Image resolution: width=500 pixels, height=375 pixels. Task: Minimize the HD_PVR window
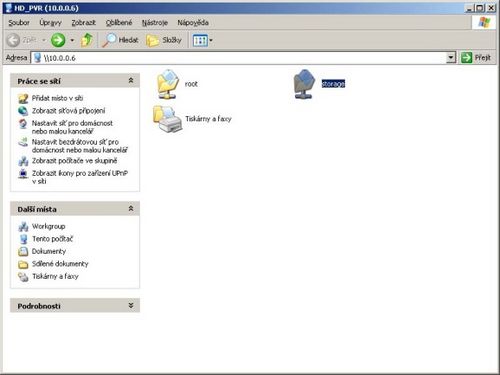point(469,8)
